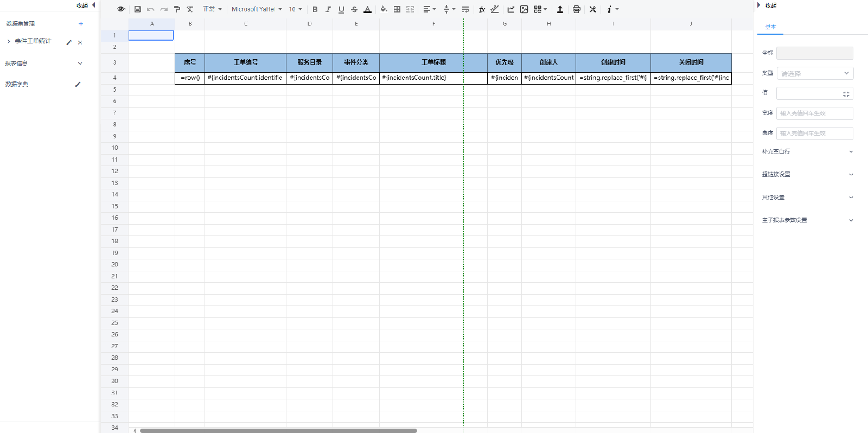This screenshot has width=868, height=433.
Task: Select the 关闭时间 header cell
Action: pyautogui.click(x=691, y=62)
